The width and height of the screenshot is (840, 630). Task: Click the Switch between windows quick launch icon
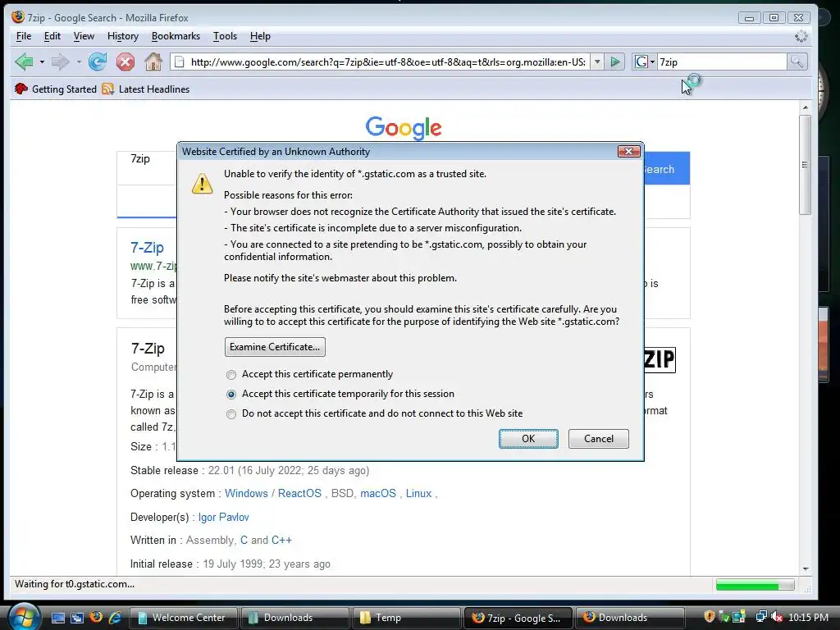[77, 618]
